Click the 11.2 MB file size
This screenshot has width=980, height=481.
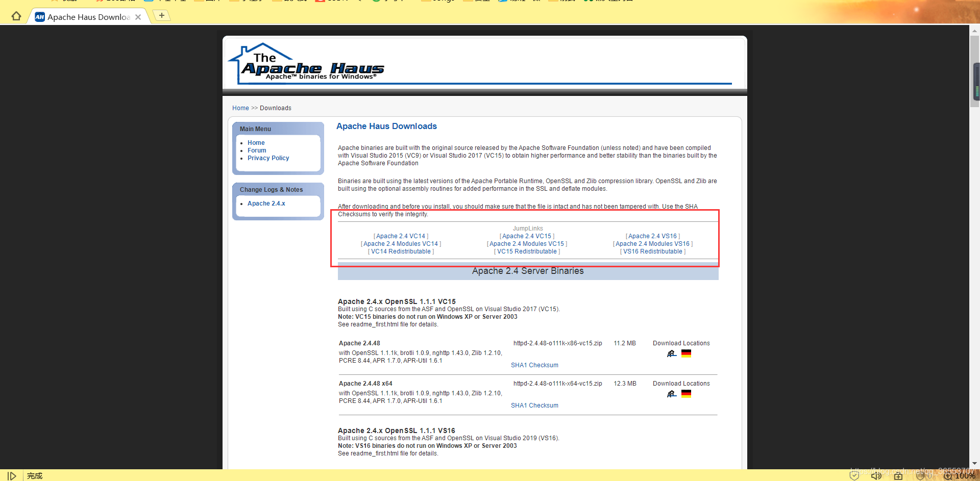point(625,343)
